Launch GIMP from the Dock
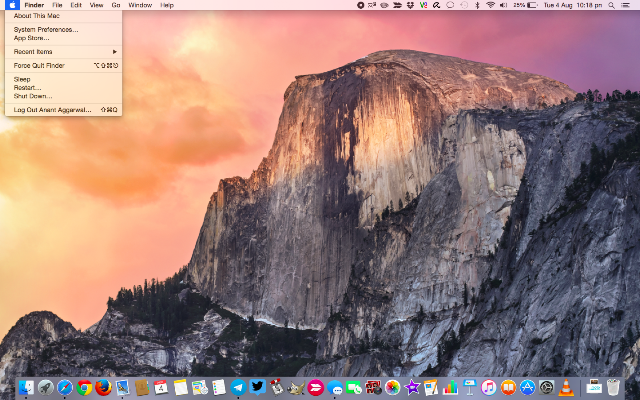Screen dimensions: 640x400 (296, 387)
